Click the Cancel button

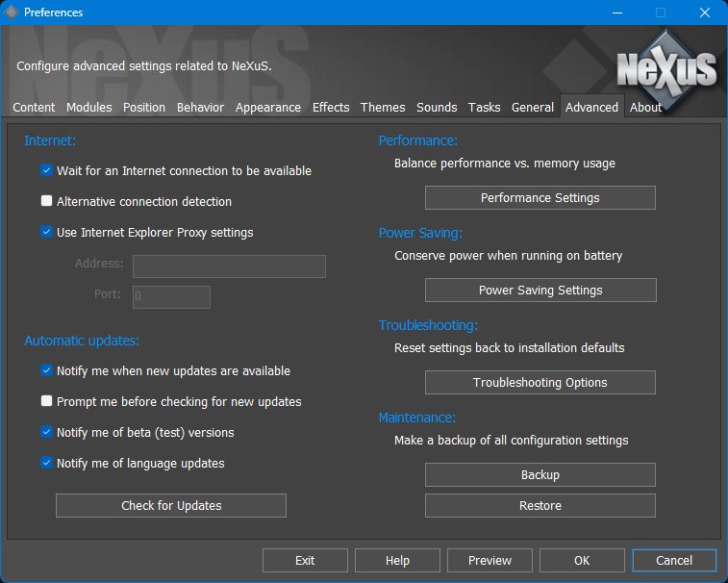674,560
